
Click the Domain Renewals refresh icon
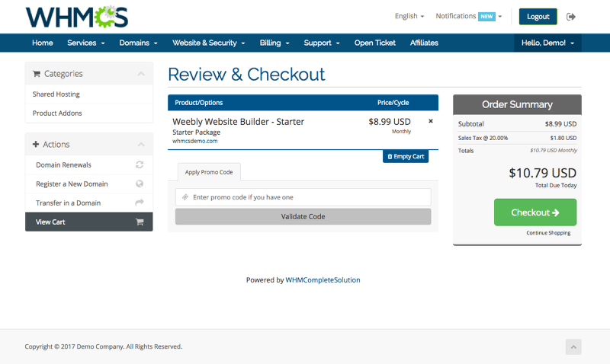pos(140,164)
